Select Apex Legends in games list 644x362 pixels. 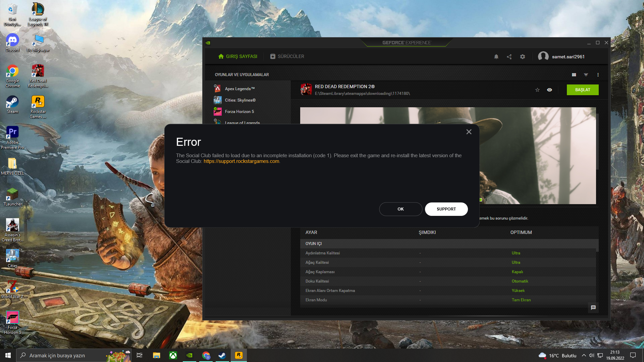pyautogui.click(x=239, y=89)
